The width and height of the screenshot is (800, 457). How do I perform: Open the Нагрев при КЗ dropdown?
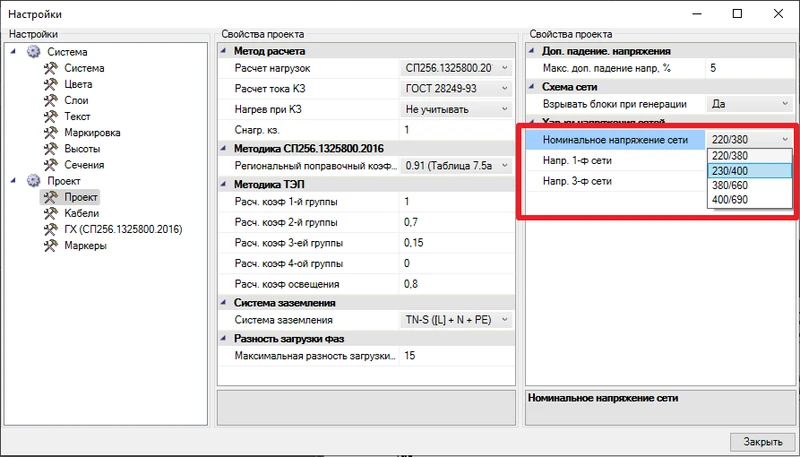(505, 108)
